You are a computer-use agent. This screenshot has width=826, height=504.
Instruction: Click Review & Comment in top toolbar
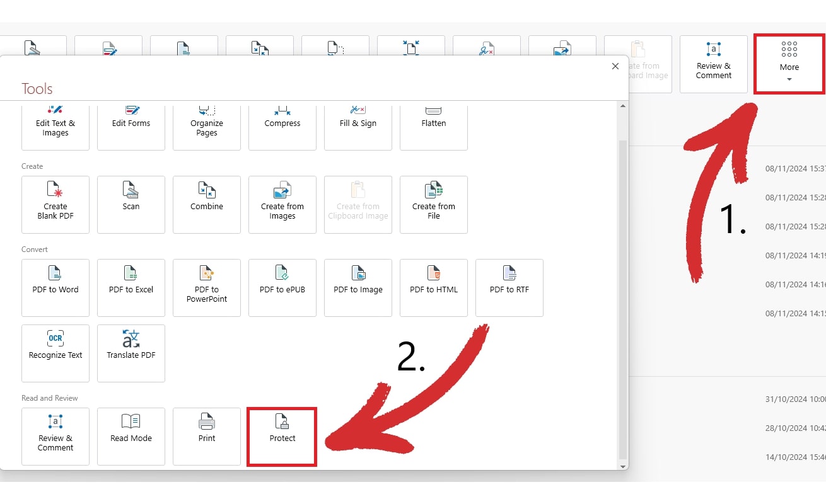(x=714, y=64)
